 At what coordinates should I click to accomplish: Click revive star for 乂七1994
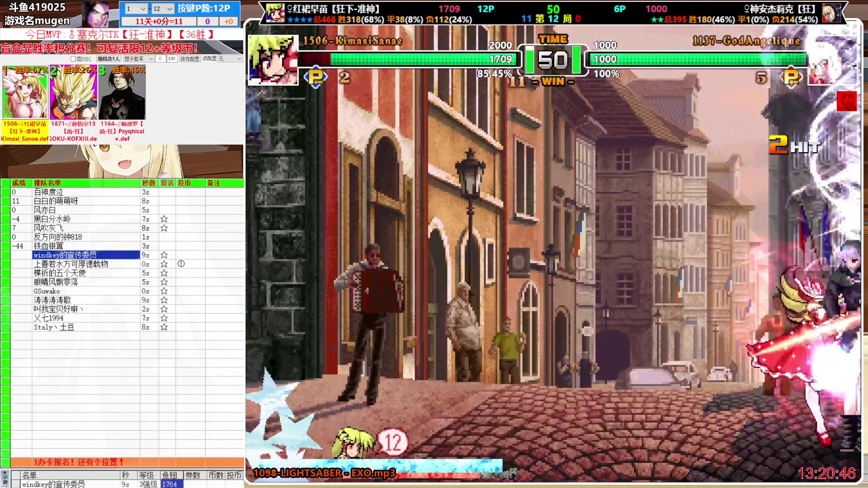click(164, 319)
